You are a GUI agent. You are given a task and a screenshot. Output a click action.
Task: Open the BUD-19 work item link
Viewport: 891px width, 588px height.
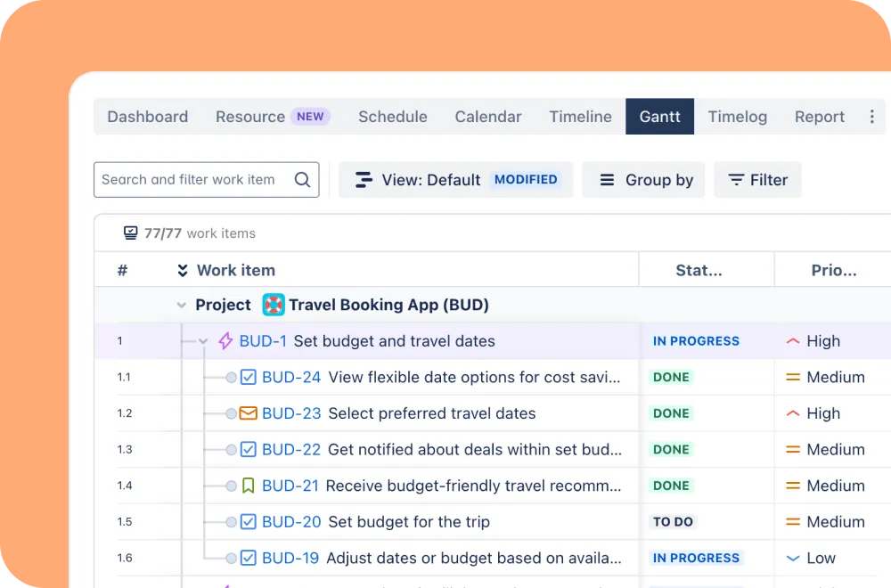click(290, 558)
